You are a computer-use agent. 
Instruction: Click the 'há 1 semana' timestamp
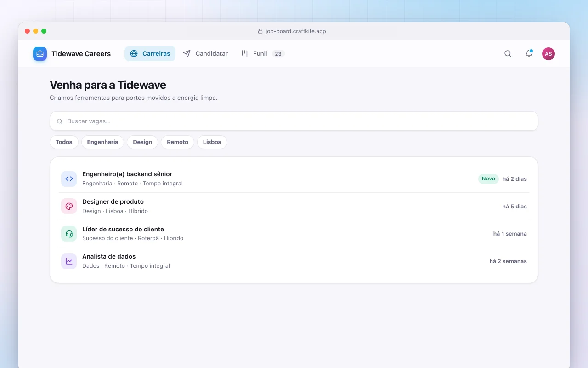(510, 234)
